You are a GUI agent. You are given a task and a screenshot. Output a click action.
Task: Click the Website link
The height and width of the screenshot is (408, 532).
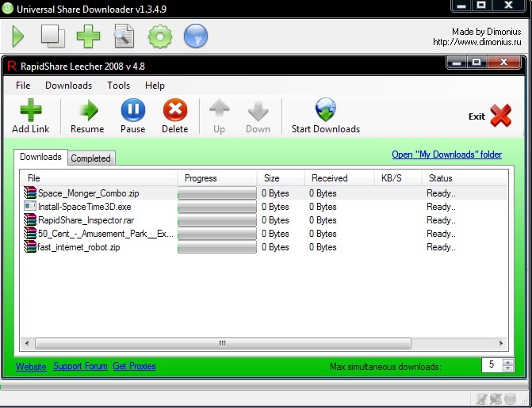pyautogui.click(x=31, y=367)
